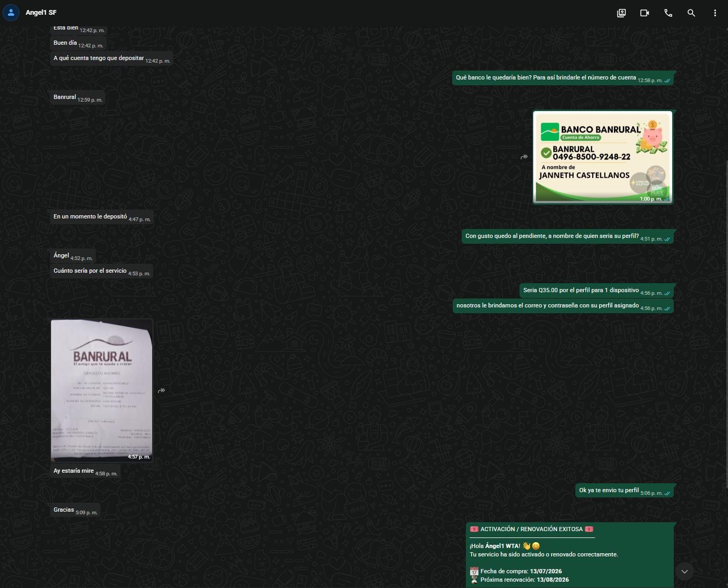Select message "Qué banco le quedaría bien?"
The height and width of the screenshot is (588, 728).
tap(563, 78)
